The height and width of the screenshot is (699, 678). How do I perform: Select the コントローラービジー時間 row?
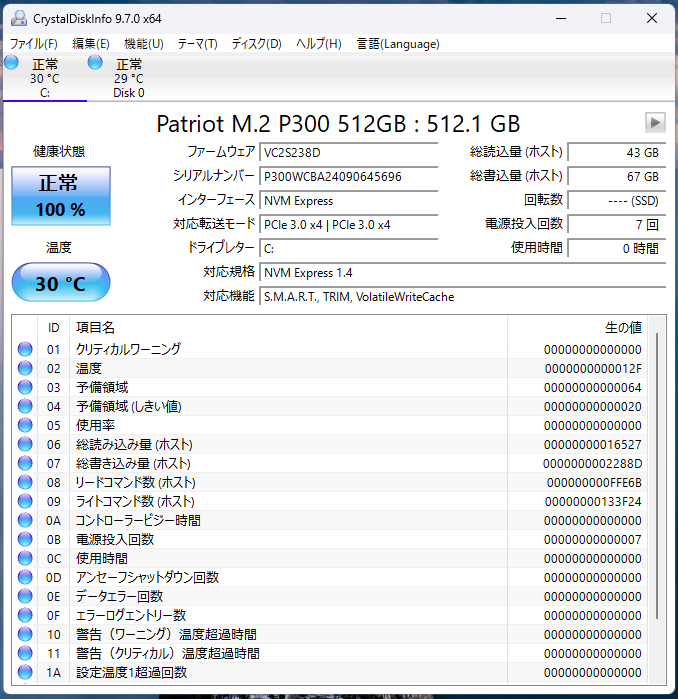[x=330, y=520]
